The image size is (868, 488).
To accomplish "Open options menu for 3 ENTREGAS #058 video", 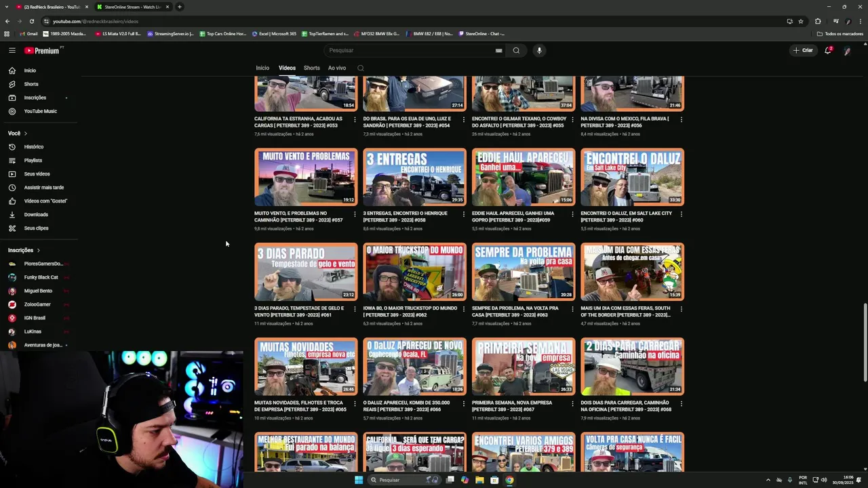I will pos(464,214).
